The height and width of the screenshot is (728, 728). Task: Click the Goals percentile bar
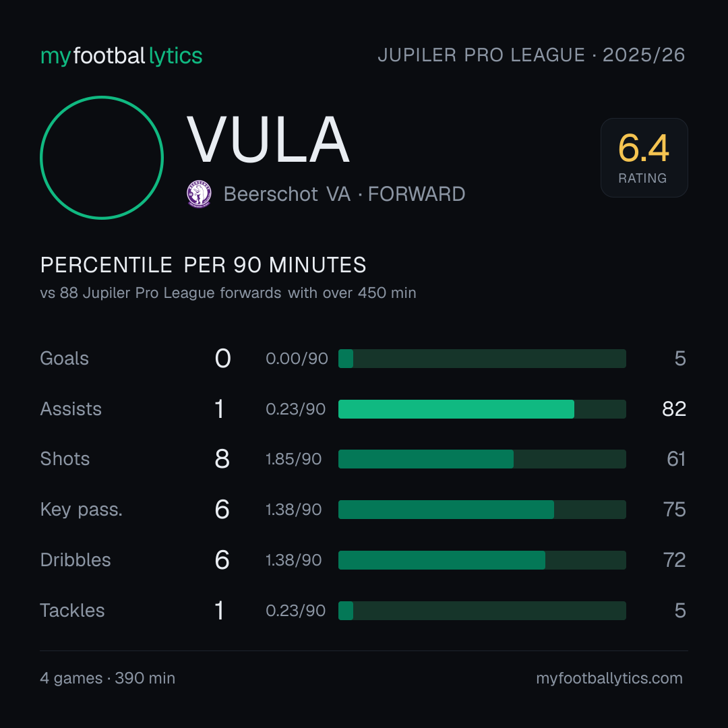pyautogui.click(x=482, y=359)
